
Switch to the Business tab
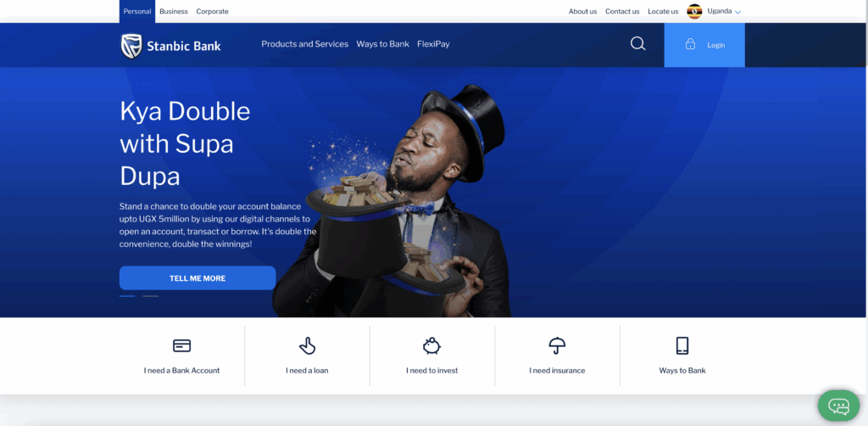tap(174, 11)
